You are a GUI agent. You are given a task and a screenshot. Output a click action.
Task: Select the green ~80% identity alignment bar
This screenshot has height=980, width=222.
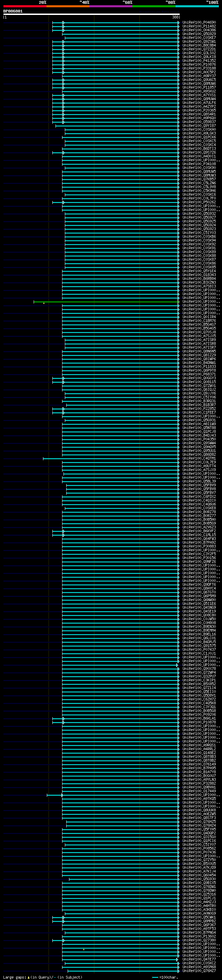pyautogui.click(x=106, y=302)
